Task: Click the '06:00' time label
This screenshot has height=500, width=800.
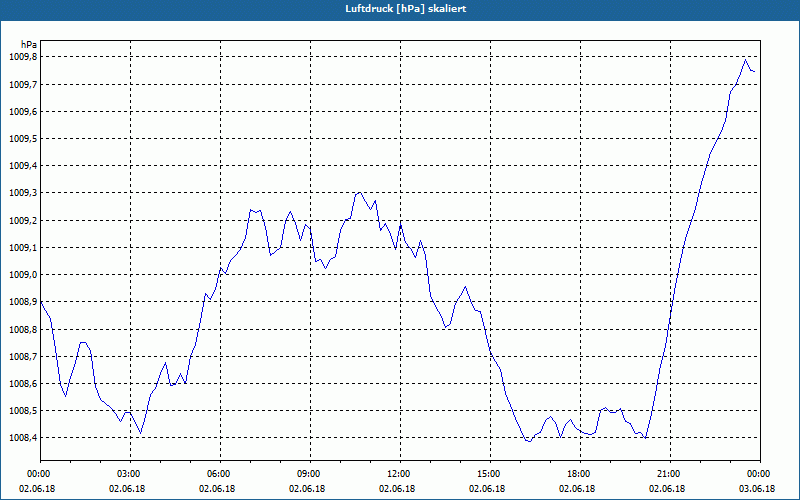Action: tap(217, 474)
